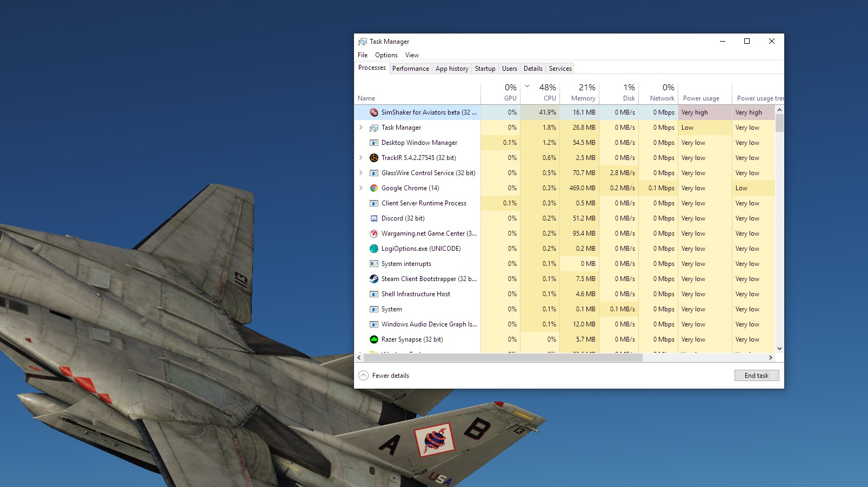
Task: Click the TrackIR process icon
Action: pos(373,158)
